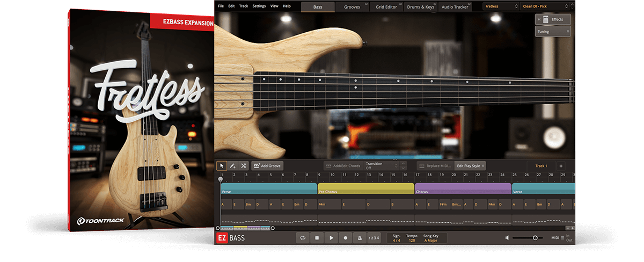Select the pencil draw tool

[x=232, y=166]
